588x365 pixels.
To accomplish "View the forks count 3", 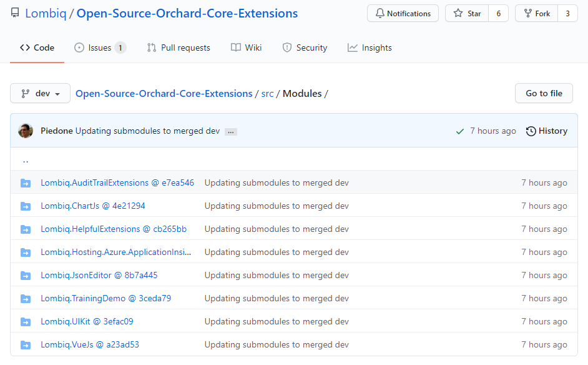I will click(567, 14).
